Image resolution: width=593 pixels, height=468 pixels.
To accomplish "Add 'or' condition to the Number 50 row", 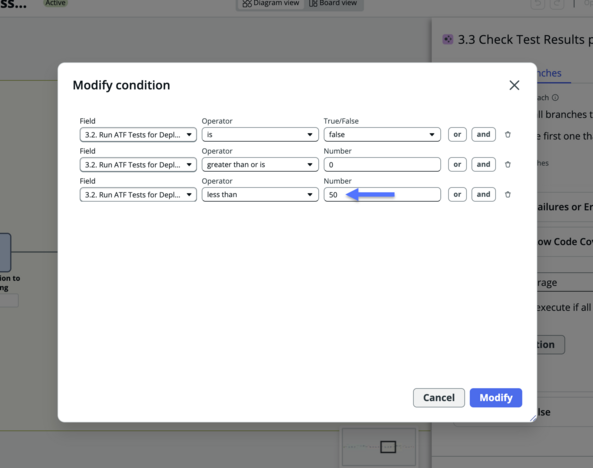I will pyautogui.click(x=457, y=194).
